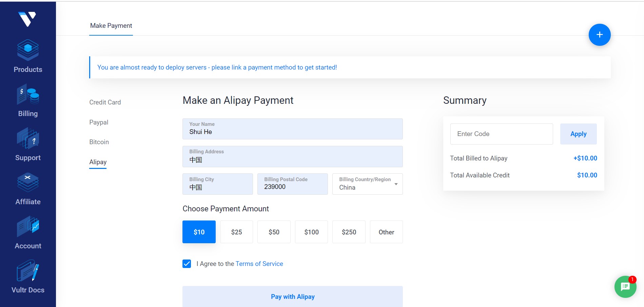Toggle the Terms of Service agreement checkbox
The height and width of the screenshot is (307, 644).
click(187, 264)
